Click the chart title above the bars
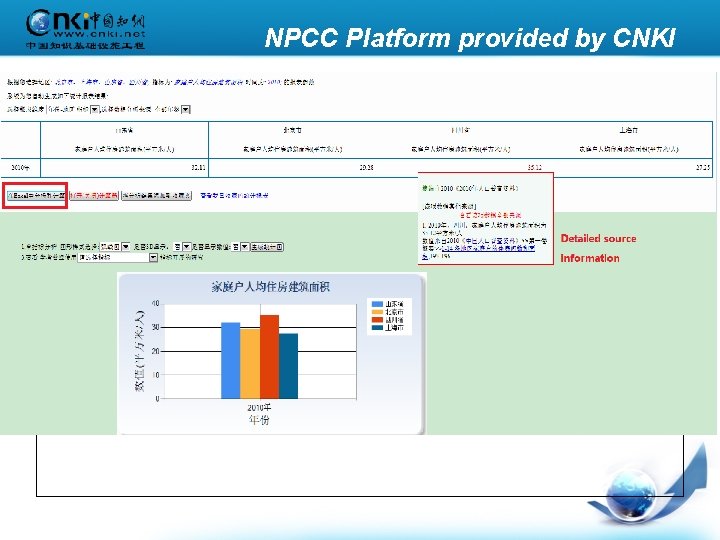 [270, 287]
